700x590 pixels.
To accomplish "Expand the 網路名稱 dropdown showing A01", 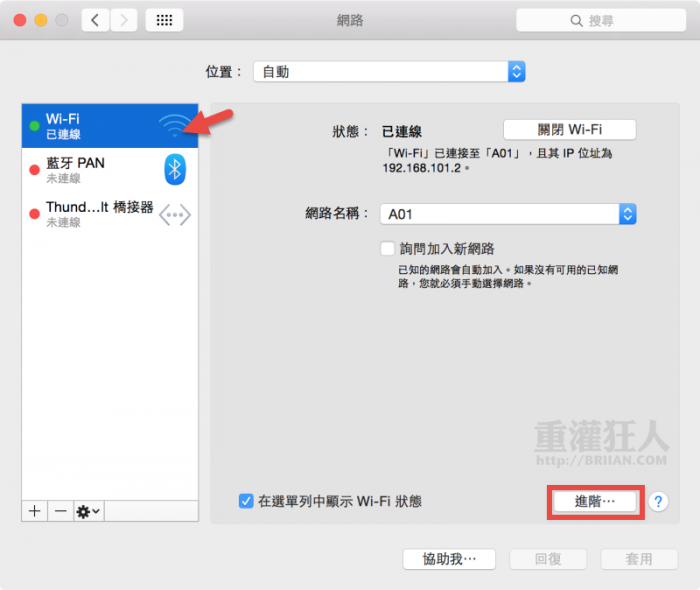I will 508,214.
